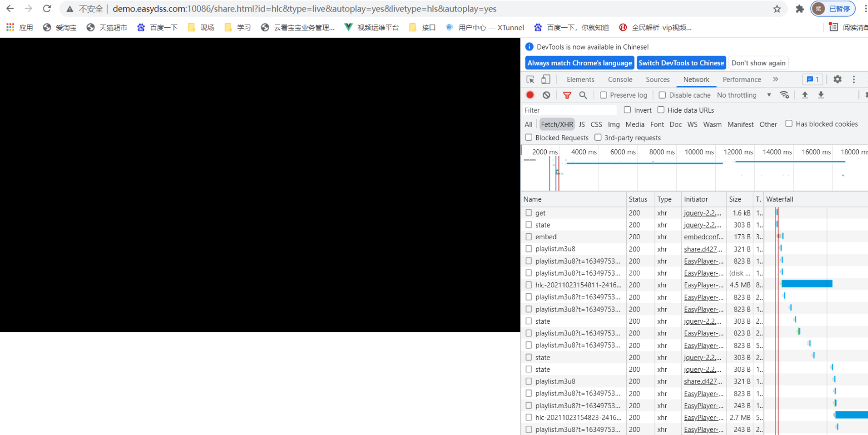
Task: Toggle the device toolbar icon in DevTools
Action: [545, 79]
